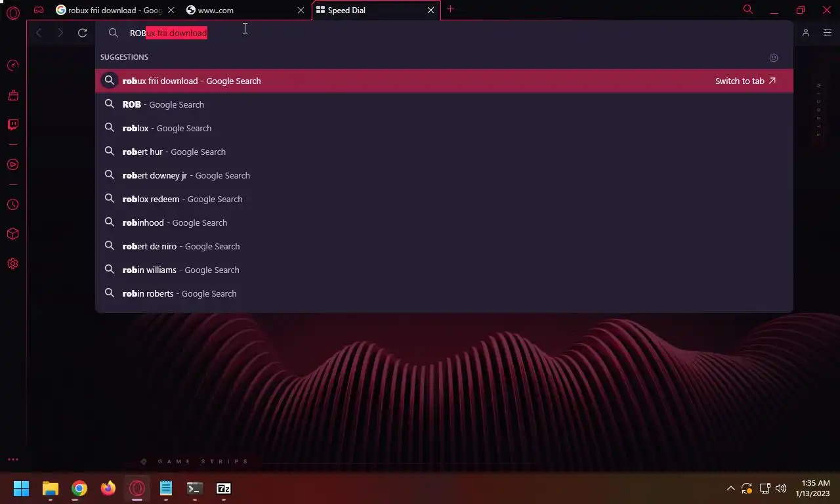
Task: Open History clock icon in sidebar
Action: (12, 205)
